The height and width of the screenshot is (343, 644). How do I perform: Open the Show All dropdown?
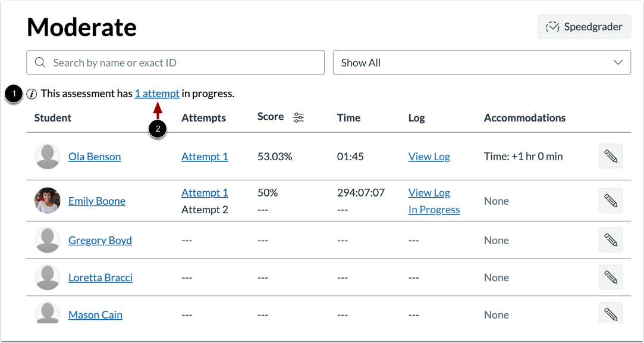pos(482,62)
